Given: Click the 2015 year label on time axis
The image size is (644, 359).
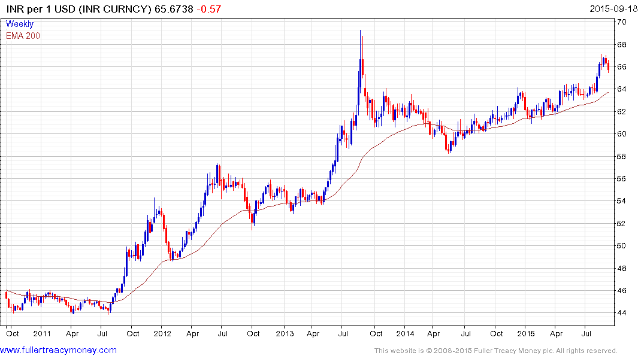Looking at the screenshot, I should [526, 333].
